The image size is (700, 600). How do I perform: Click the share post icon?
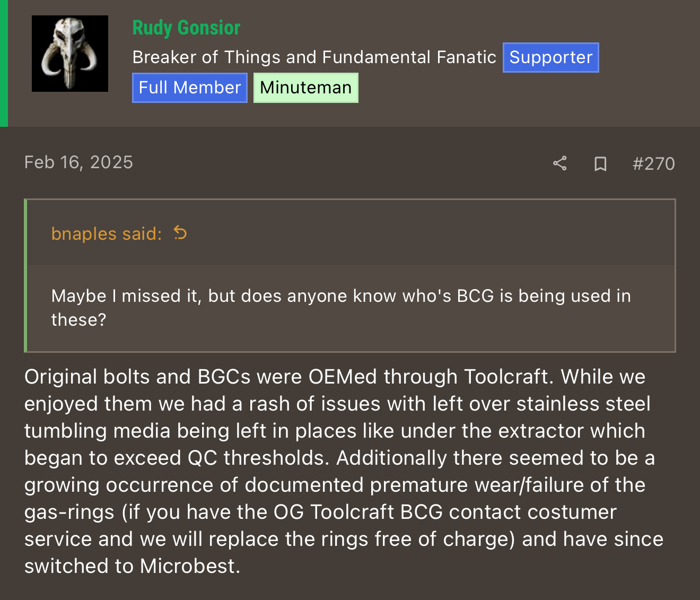pos(559,163)
